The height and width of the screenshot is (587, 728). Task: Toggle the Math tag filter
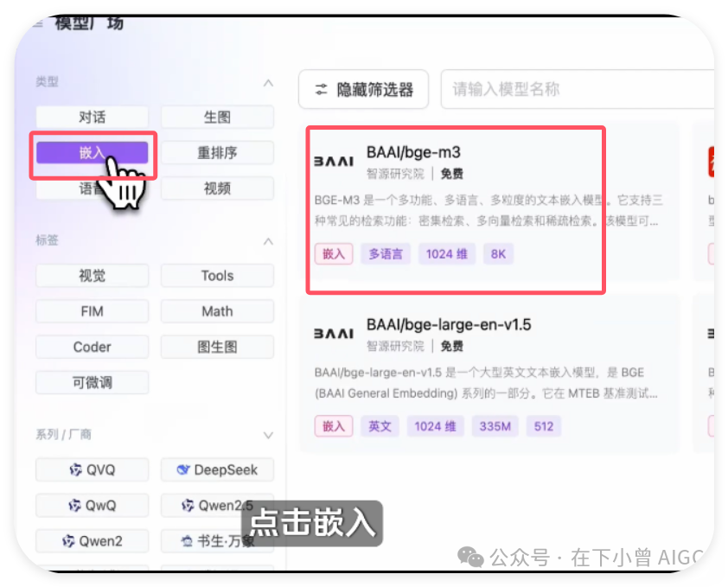click(x=217, y=311)
